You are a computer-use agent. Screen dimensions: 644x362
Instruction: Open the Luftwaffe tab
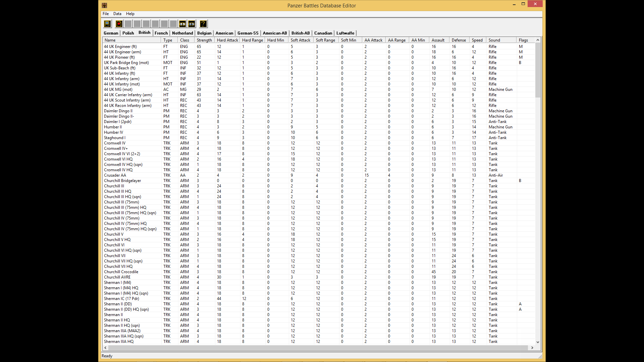(x=345, y=33)
